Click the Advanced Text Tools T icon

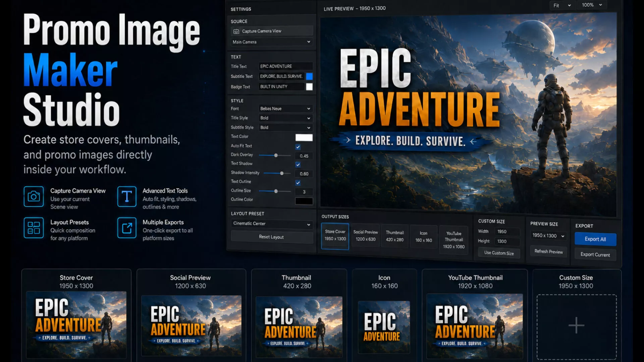(127, 196)
